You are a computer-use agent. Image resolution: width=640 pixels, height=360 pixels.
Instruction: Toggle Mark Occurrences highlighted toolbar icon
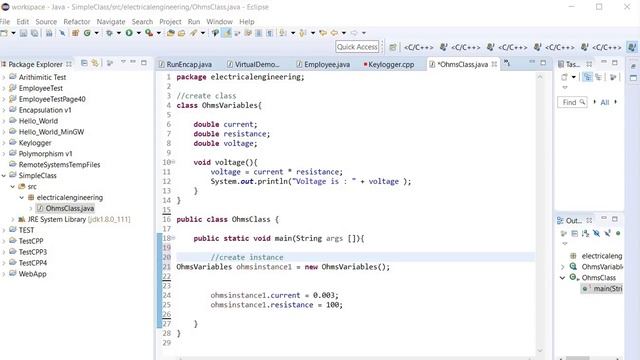coord(227,33)
